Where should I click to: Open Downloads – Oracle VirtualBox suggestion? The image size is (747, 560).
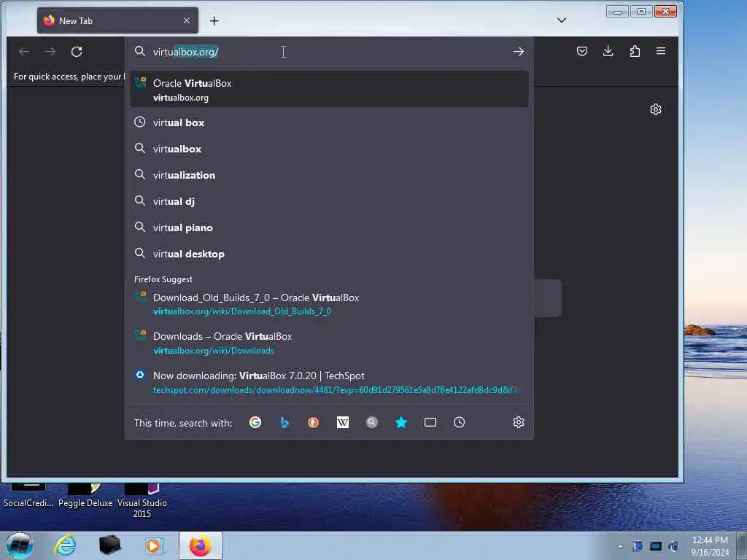pyautogui.click(x=329, y=343)
